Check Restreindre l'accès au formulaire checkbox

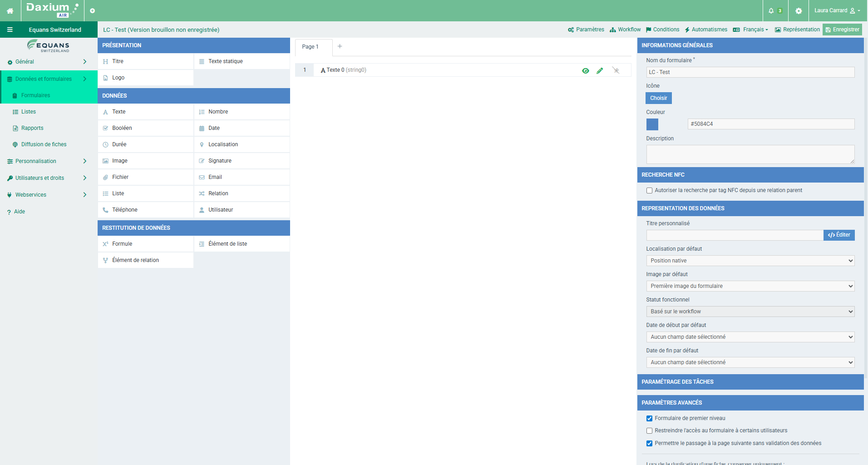649,431
